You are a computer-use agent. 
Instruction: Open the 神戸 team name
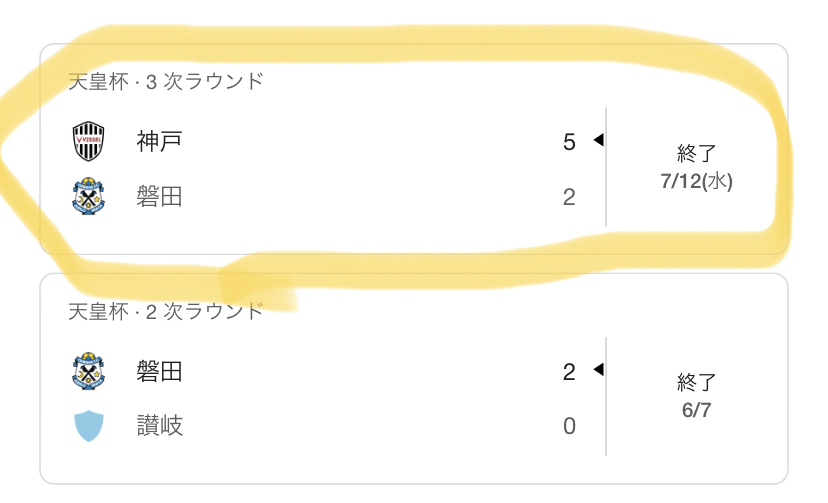159,141
